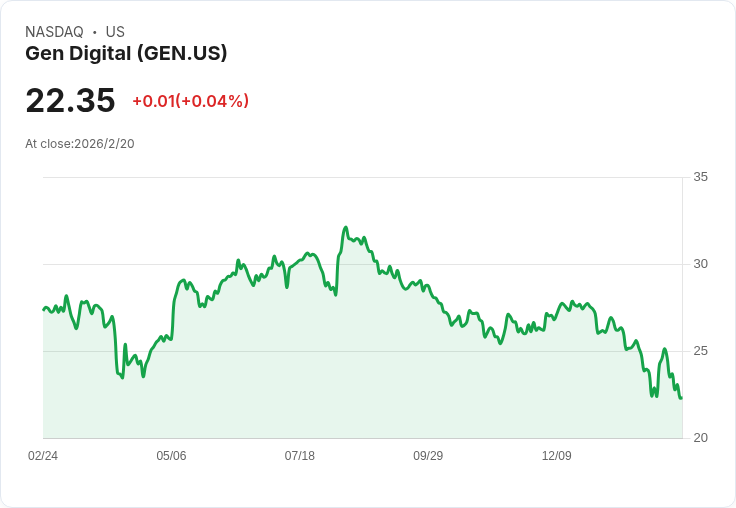
Task: Click the chart line's highest peak
Action: coord(345,228)
